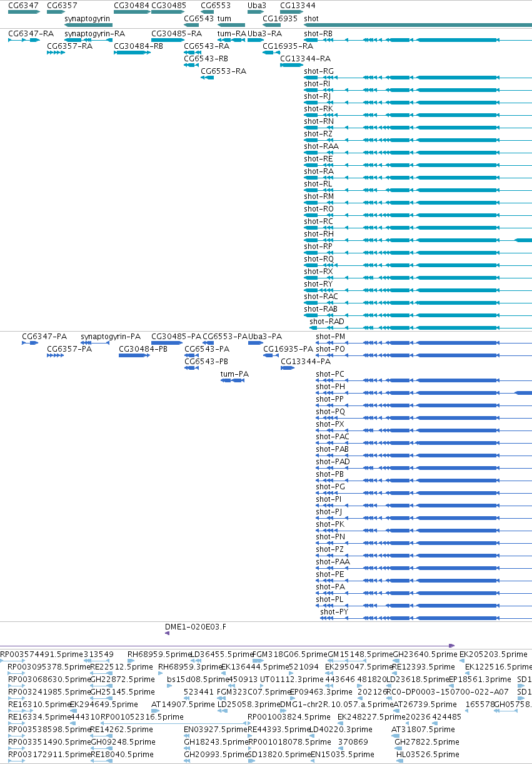532x764 pixels.
Task: Click the AT31807.5prime EST label
Action: (423, 730)
